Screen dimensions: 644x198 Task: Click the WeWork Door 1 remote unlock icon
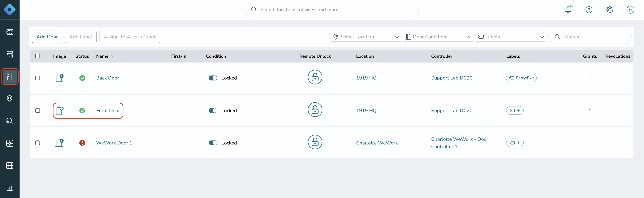(x=315, y=142)
